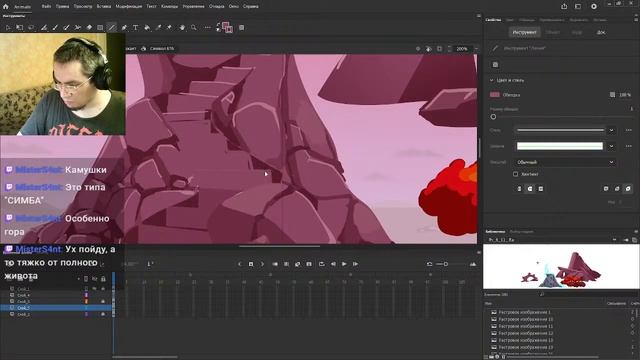This screenshot has width=640, height=360.
Task: Click the butt cap style icon
Action: tap(519, 189)
